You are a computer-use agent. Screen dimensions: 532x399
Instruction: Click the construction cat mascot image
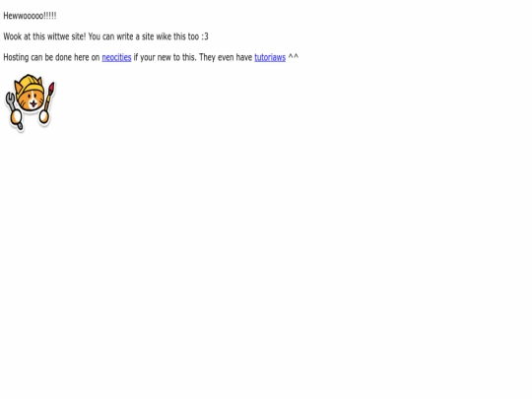(x=30, y=102)
